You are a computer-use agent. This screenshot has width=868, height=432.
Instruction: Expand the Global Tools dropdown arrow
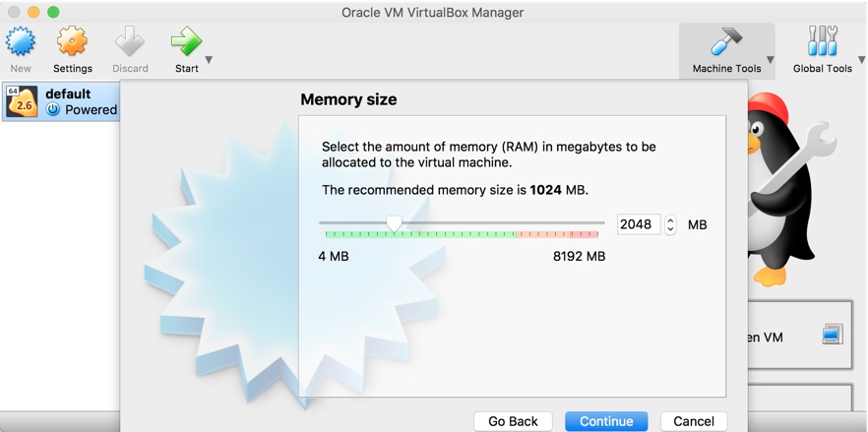point(862,60)
